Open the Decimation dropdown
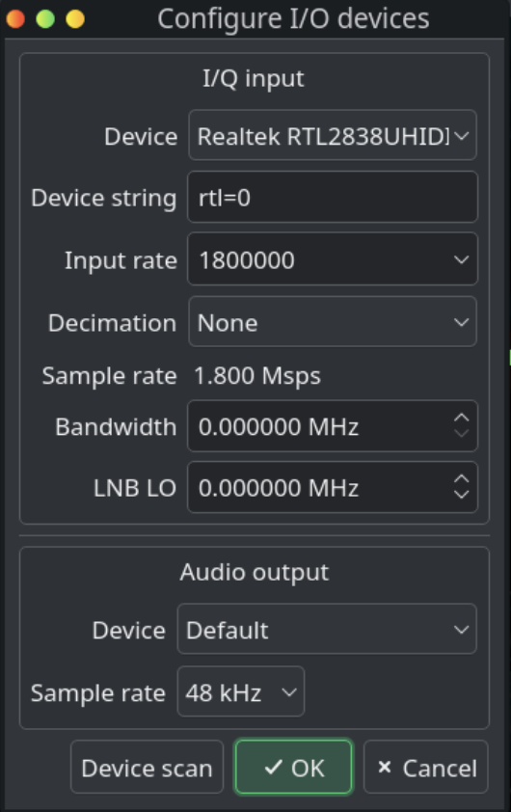 coord(333,321)
